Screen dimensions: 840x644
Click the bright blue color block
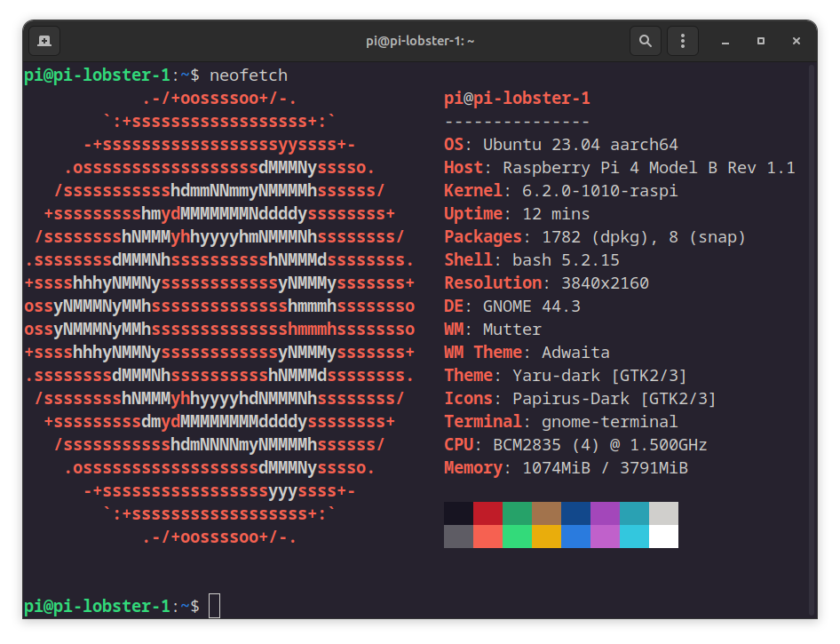[x=575, y=537]
